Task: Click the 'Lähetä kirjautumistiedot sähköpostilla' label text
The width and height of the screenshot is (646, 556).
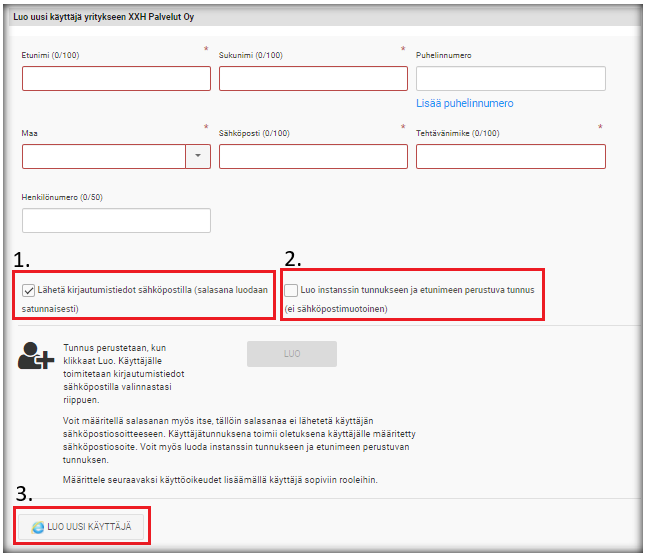Action: pyautogui.click(x=150, y=291)
